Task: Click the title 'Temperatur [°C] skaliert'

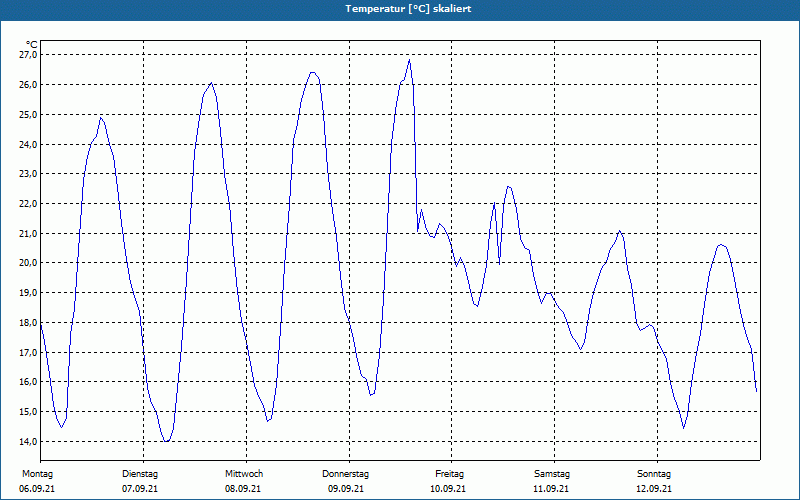Action: pos(408,9)
